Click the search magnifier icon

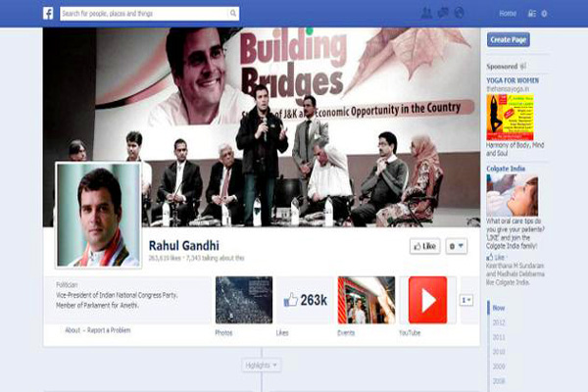(233, 14)
